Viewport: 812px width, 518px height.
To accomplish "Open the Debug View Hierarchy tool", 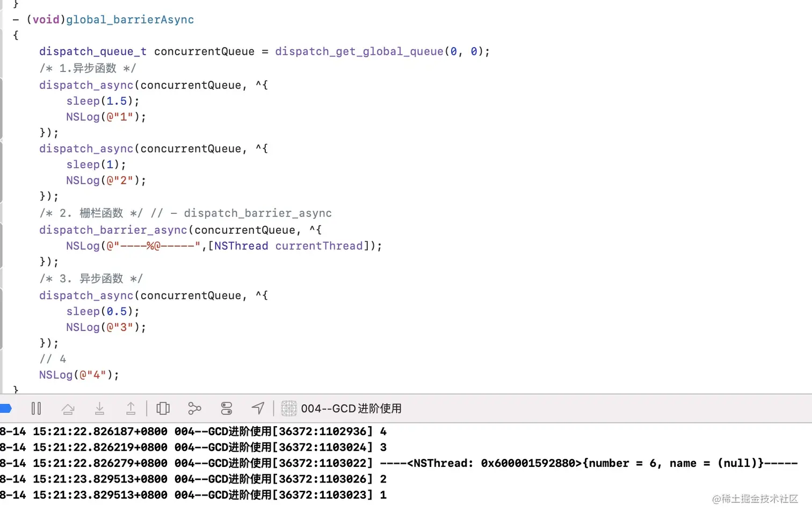I will click(163, 408).
